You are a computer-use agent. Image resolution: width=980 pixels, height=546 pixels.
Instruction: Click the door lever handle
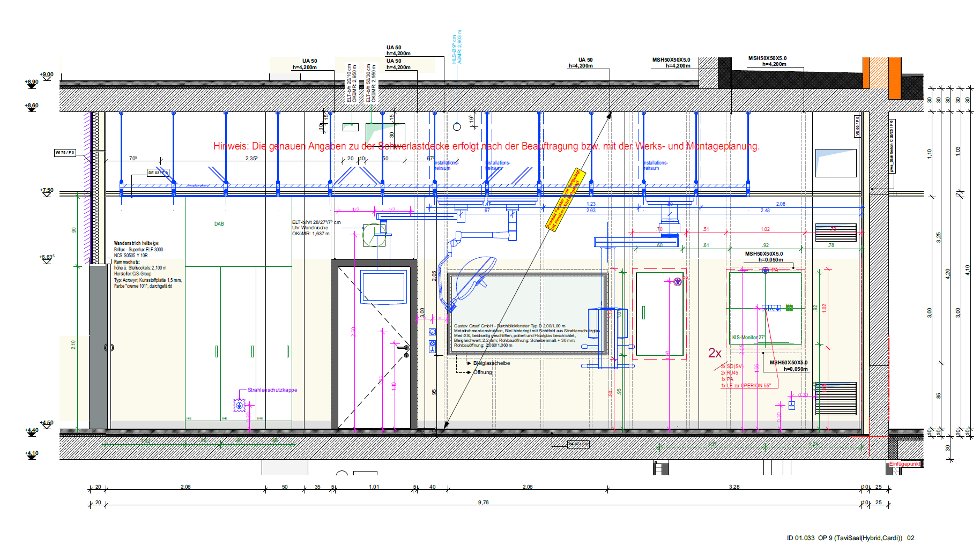[404, 349]
